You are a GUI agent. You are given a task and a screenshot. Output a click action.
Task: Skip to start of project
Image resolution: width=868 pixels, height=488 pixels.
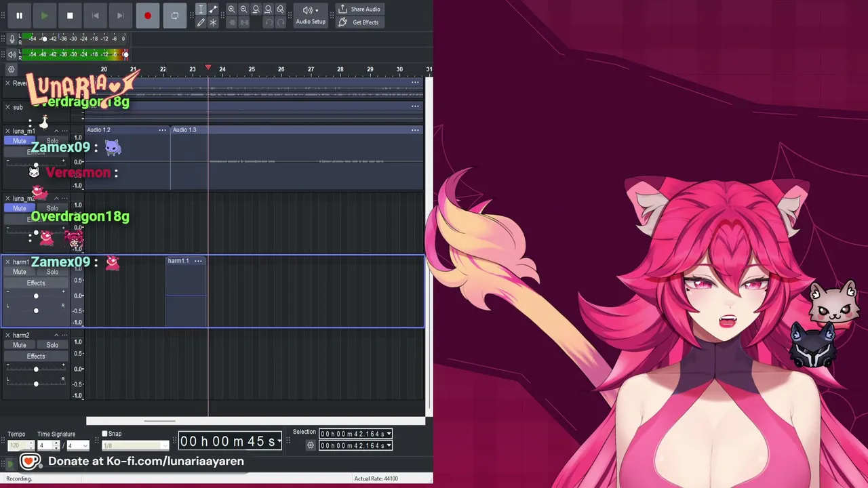click(95, 16)
